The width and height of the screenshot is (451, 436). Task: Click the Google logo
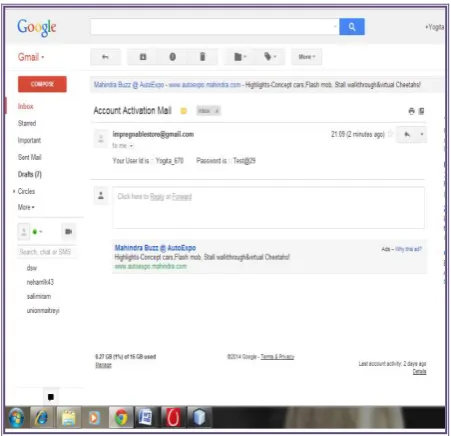pyautogui.click(x=37, y=28)
